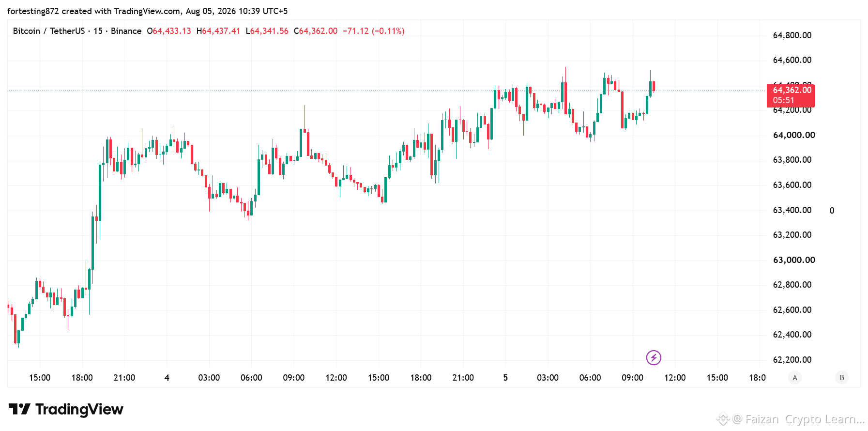Screen dimensions: 868x431
Task: Click the purple lightning bolt event icon
Action: pyautogui.click(x=654, y=358)
